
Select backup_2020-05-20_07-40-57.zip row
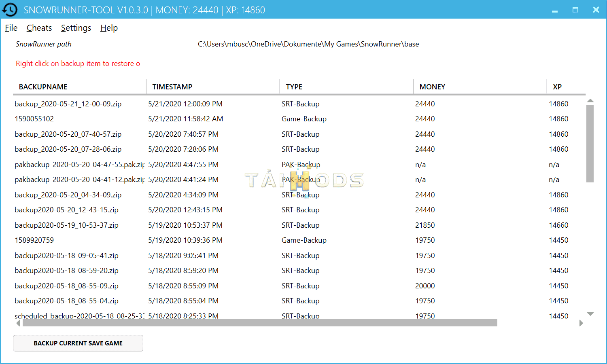pyautogui.click(x=299, y=134)
